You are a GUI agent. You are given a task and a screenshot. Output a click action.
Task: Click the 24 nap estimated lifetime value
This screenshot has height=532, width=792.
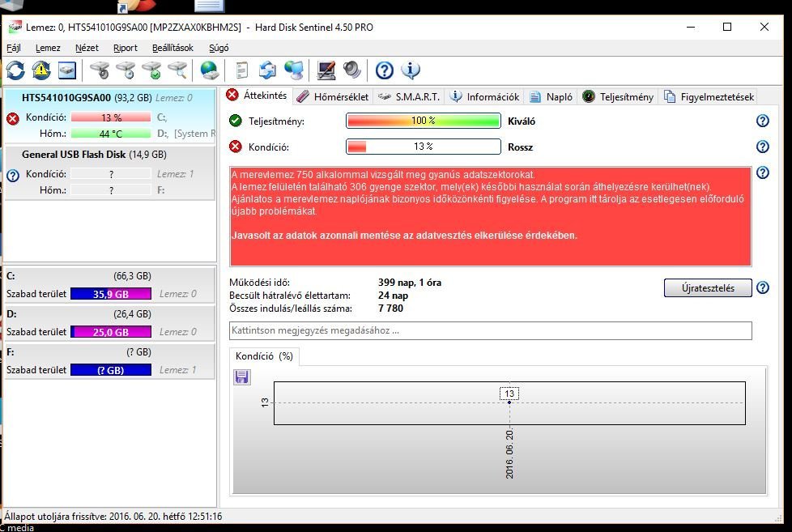[x=393, y=296]
